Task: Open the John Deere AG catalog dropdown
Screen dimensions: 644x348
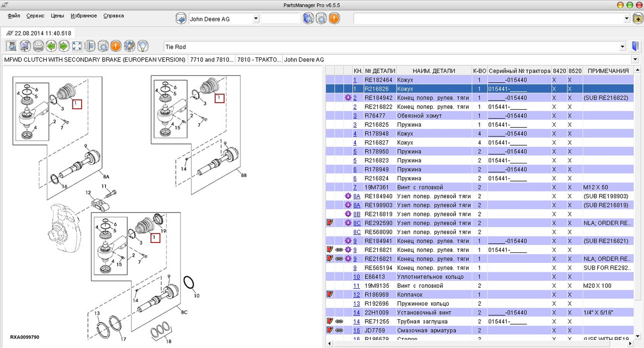Action: coord(256,19)
